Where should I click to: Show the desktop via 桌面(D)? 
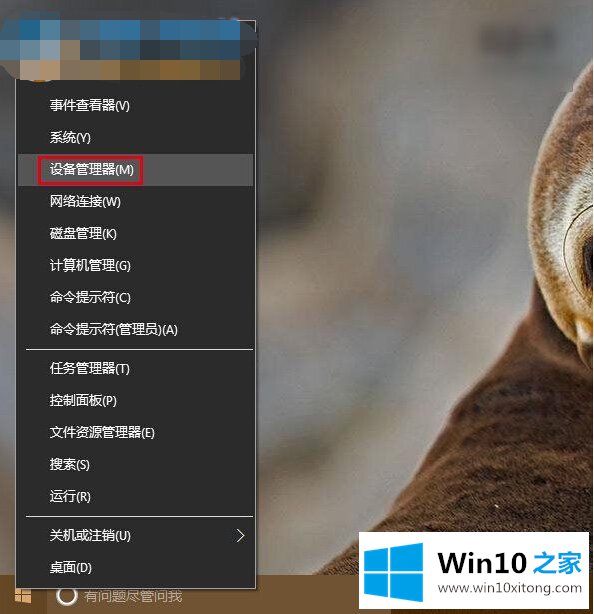135,567
